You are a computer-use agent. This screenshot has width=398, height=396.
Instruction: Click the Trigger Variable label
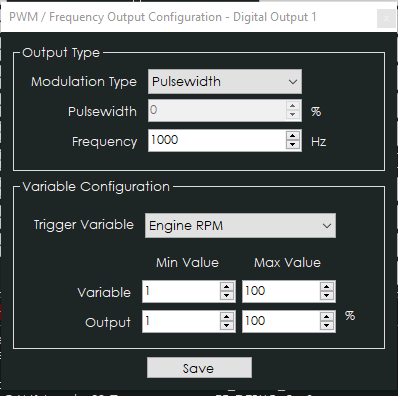84,225
